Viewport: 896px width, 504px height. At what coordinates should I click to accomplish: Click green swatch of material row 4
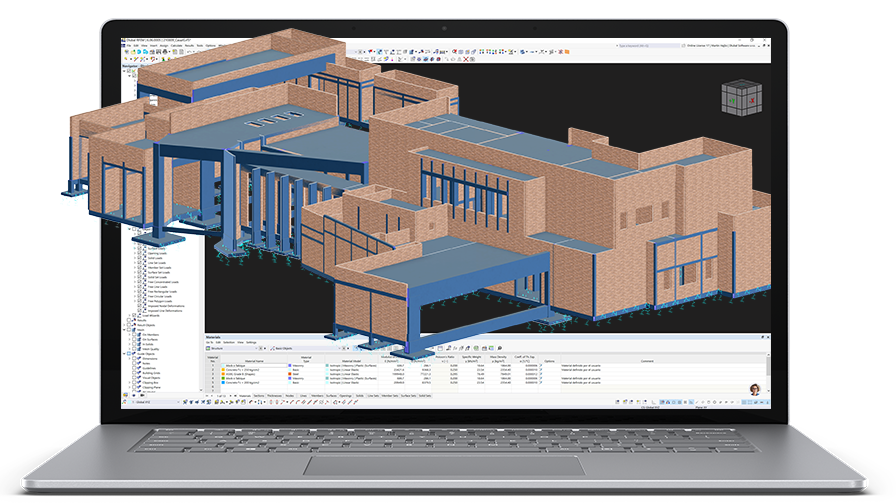[223, 378]
